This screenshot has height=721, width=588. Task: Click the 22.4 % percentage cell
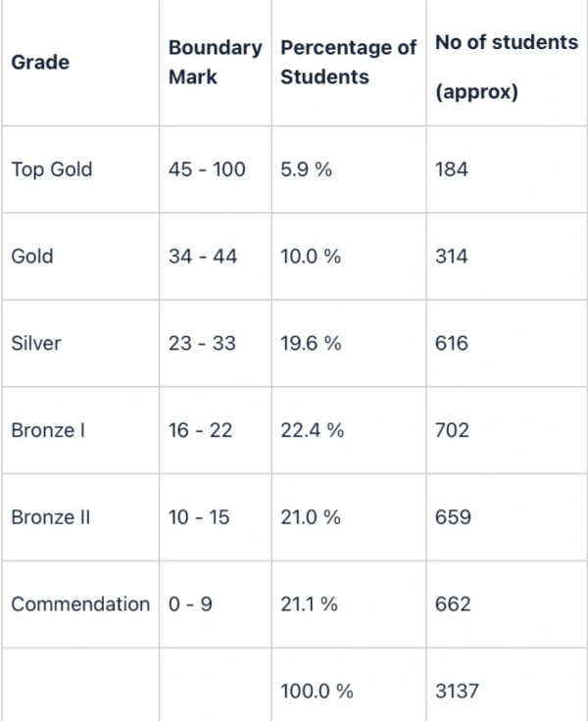coord(312,430)
